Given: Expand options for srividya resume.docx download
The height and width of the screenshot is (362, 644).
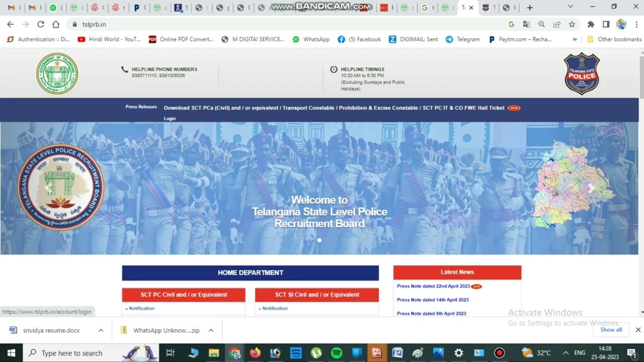Looking at the screenshot, I should (x=101, y=330).
